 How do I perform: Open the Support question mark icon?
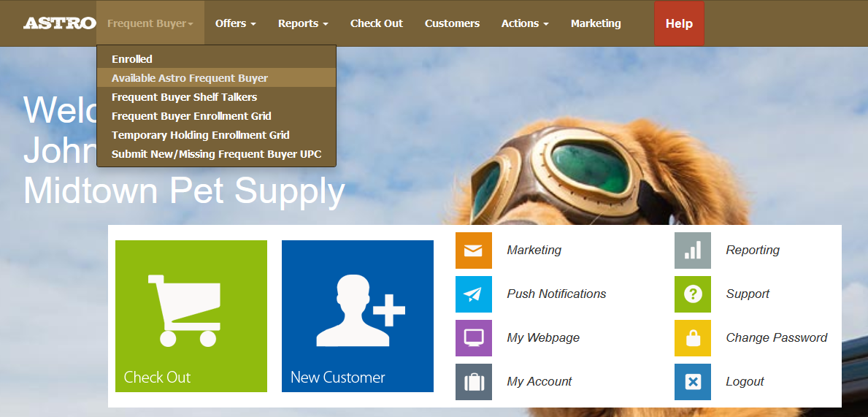tap(692, 294)
